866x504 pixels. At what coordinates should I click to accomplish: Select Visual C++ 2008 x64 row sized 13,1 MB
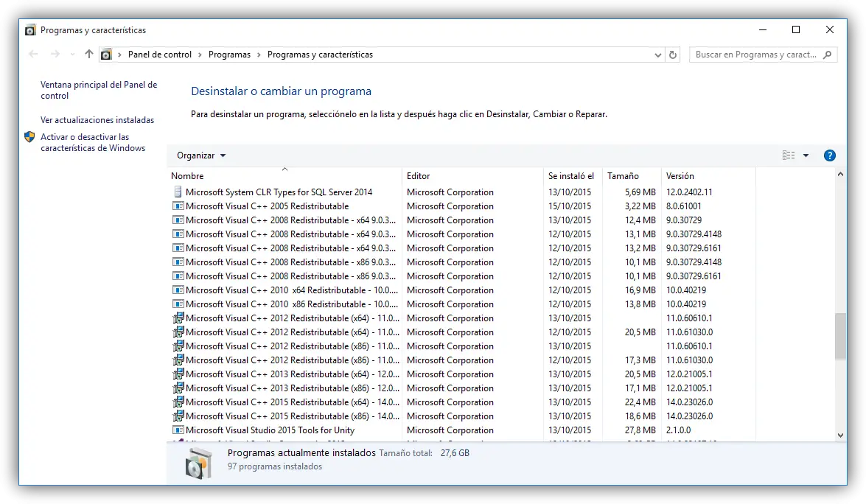(x=462, y=234)
